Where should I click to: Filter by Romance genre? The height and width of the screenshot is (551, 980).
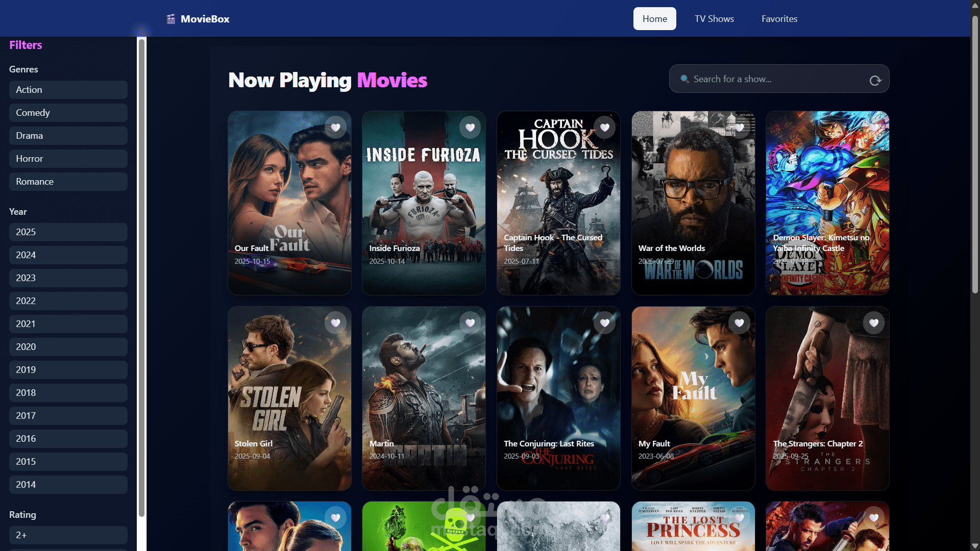(68, 182)
